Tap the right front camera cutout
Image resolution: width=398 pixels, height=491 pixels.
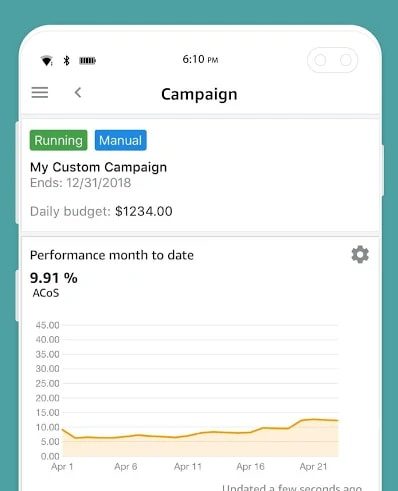click(x=346, y=60)
